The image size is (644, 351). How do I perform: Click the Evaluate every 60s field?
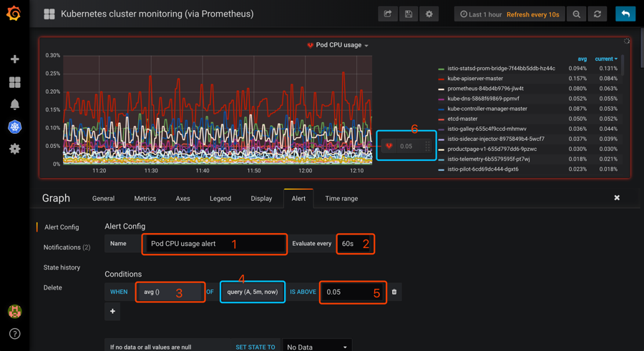tap(355, 244)
